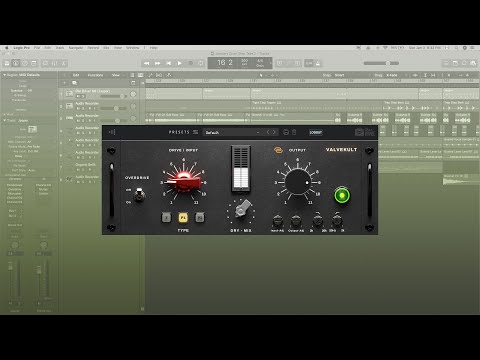
Task: Click the Fast Forward transport button
Action: point(158,63)
